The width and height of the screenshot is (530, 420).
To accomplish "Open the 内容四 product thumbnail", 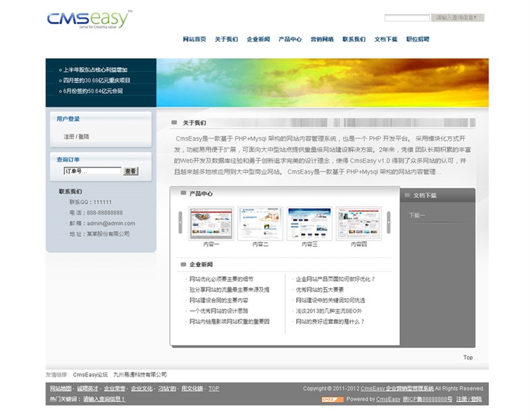I will [358, 223].
